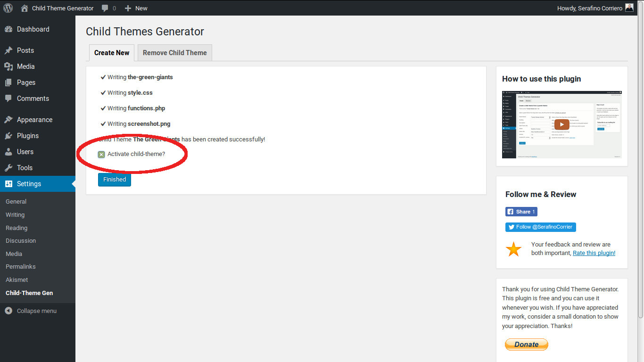Open the Settings menu item
The height and width of the screenshot is (362, 644).
coord(38,184)
